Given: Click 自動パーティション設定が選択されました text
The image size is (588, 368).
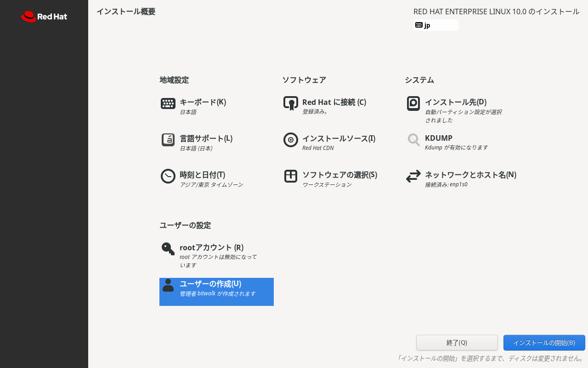Looking at the screenshot, I should pyautogui.click(x=463, y=116).
